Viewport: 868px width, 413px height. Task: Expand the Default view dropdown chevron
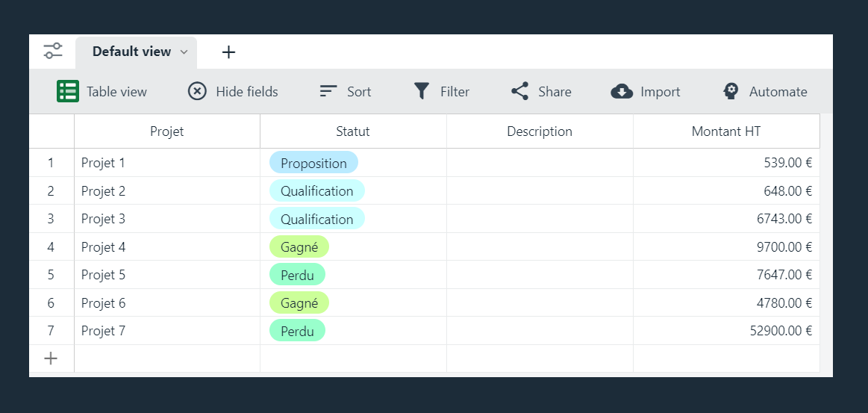[184, 52]
